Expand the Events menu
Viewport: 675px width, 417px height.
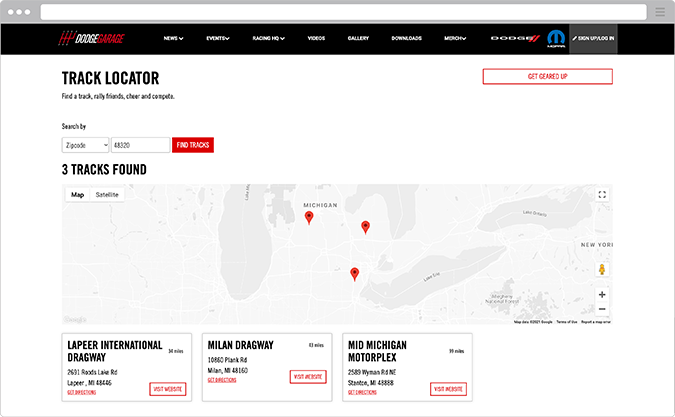coord(217,38)
